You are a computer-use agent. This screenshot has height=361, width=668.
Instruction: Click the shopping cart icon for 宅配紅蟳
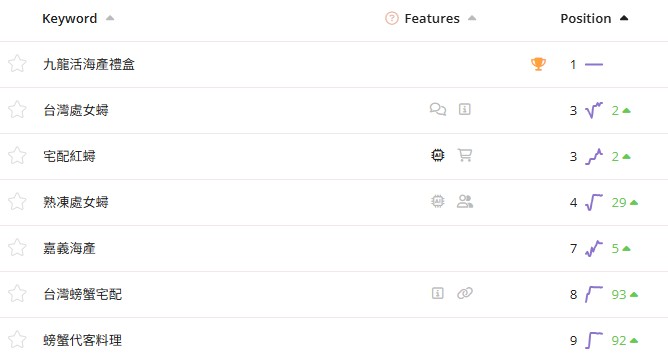pos(465,155)
